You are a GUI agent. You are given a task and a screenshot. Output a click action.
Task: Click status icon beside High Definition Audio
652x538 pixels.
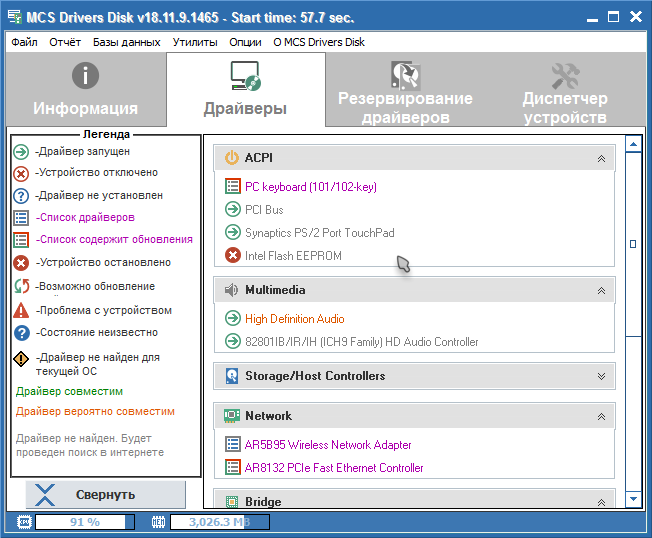[x=233, y=318]
